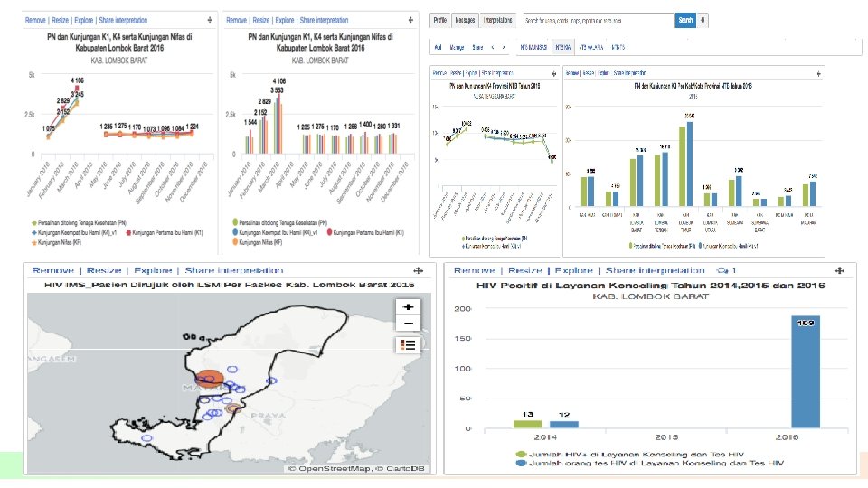
Task: Switch to the first NTB dashboard tab
Action: (x=533, y=48)
